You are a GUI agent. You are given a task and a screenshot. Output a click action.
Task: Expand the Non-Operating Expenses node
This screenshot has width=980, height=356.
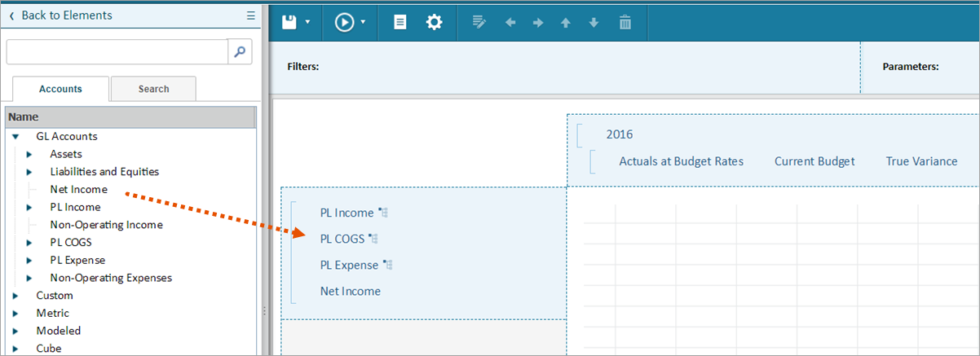tap(29, 278)
